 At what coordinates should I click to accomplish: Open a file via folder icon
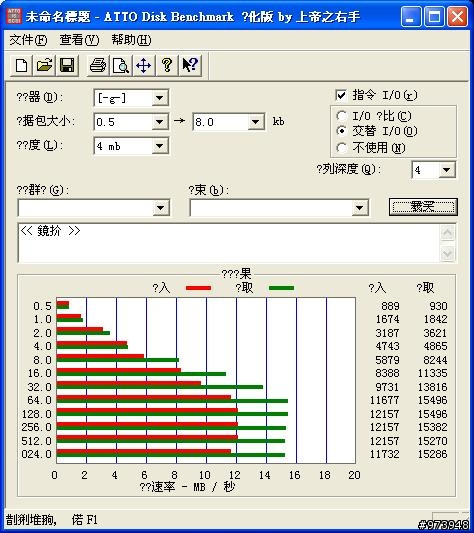coord(44,65)
